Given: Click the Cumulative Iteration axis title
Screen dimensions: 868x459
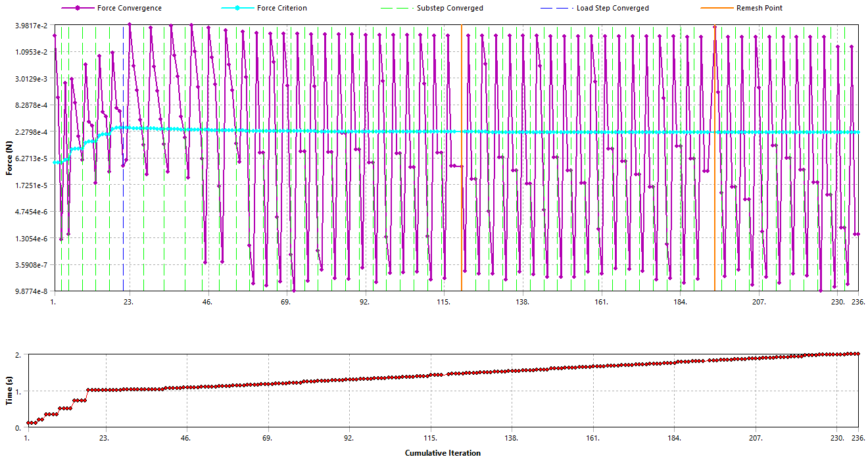Looking at the screenshot, I should point(442,452).
